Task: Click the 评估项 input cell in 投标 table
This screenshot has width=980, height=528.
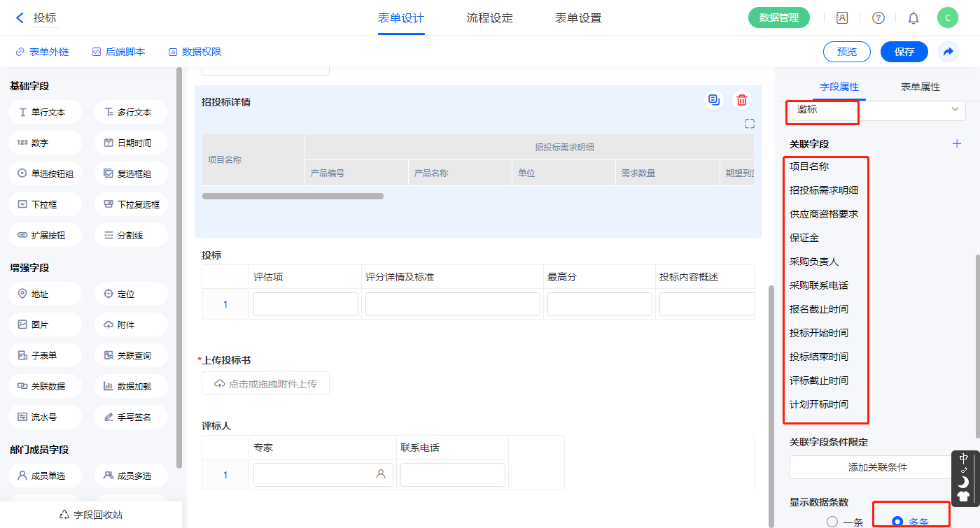Action: 305,304
